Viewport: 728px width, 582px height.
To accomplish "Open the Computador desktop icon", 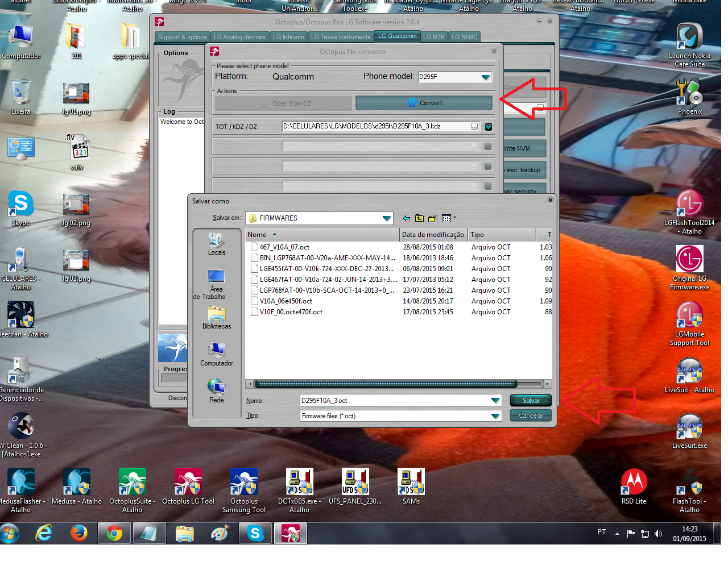I will pyautogui.click(x=21, y=41).
